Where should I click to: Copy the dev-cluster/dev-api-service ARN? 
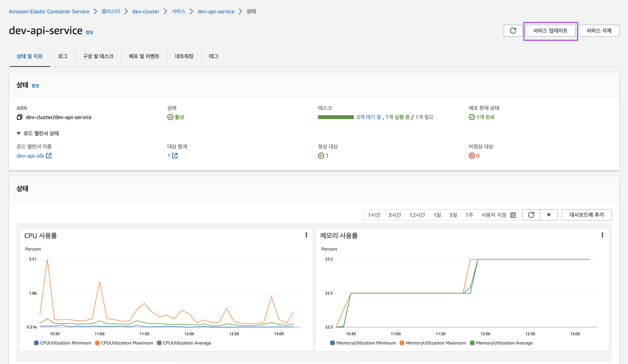coord(20,117)
